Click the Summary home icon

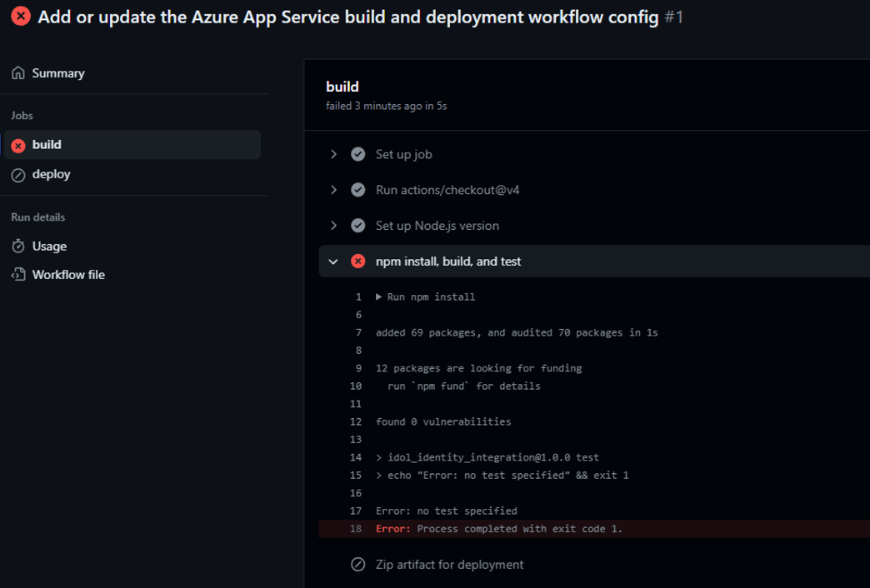pyautogui.click(x=18, y=73)
